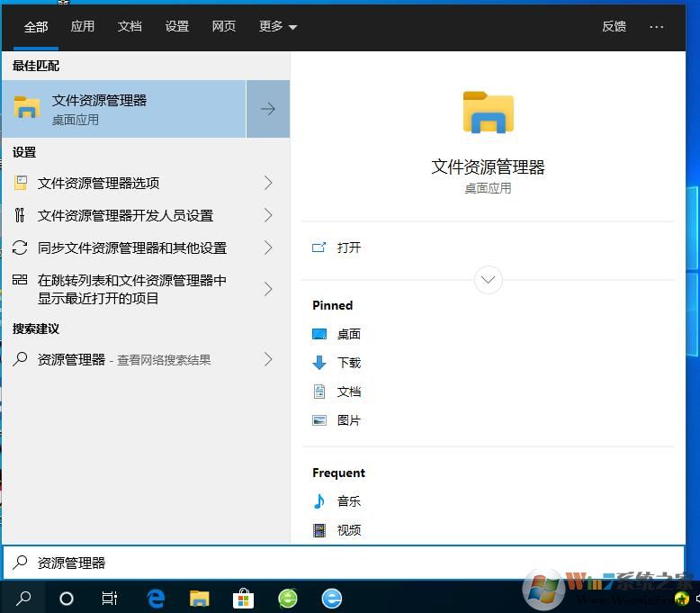Click the jump list settings icon

20,280
